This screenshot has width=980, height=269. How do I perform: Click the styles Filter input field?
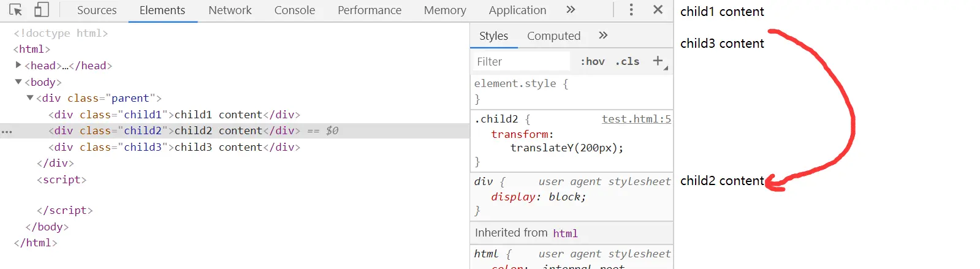(521, 61)
